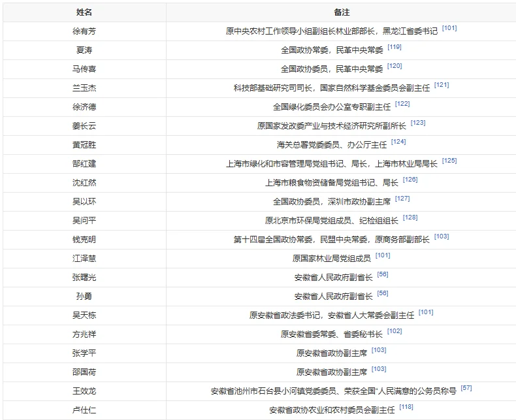The image size is (516, 420).
Task: Click the 姓名 column header
Action: [84, 12]
